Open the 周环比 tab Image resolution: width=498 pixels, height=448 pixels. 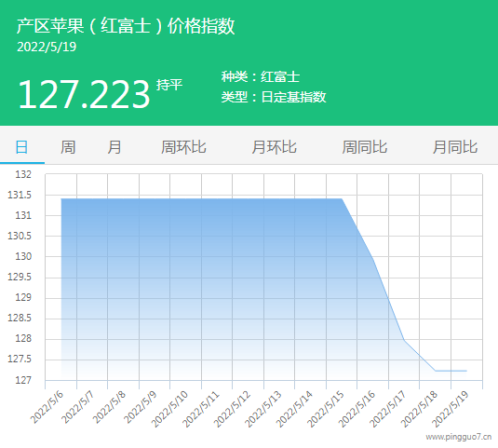183,147
